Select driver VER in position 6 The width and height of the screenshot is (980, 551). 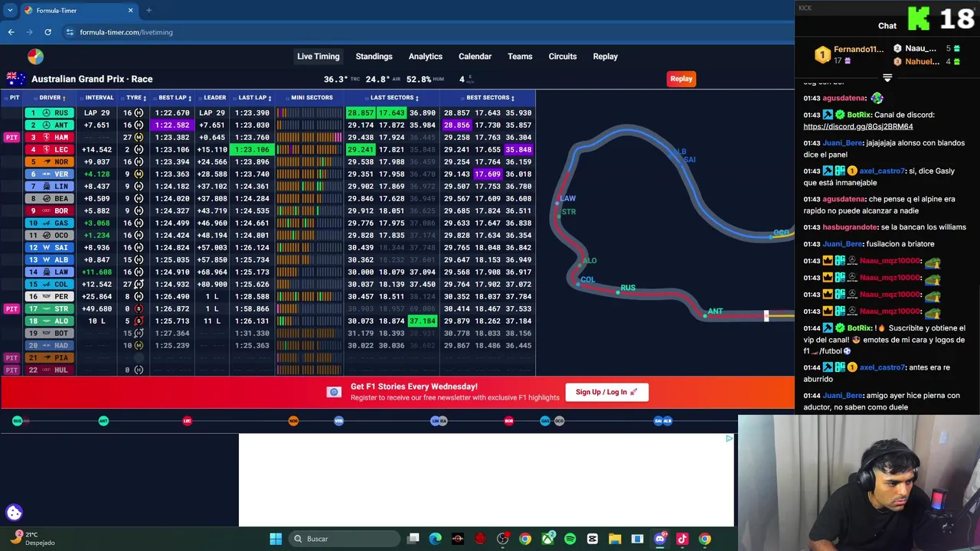50,174
